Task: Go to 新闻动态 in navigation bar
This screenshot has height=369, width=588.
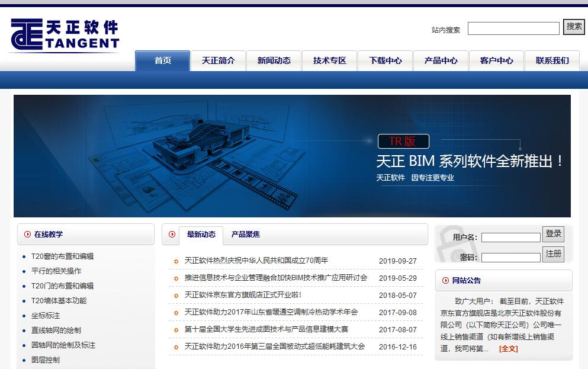Action: click(x=274, y=61)
